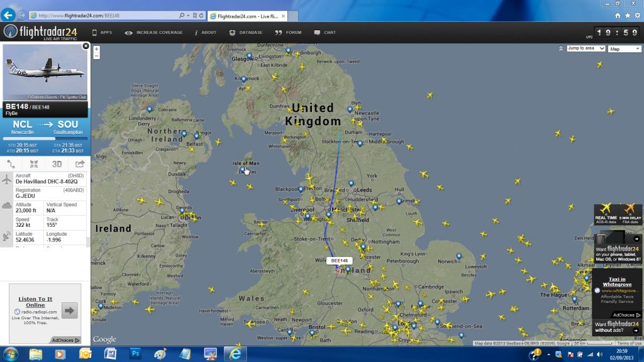This screenshot has width=644, height=362.
Task: Open Windows Explorer from the taskbar
Action: [x=36, y=354]
